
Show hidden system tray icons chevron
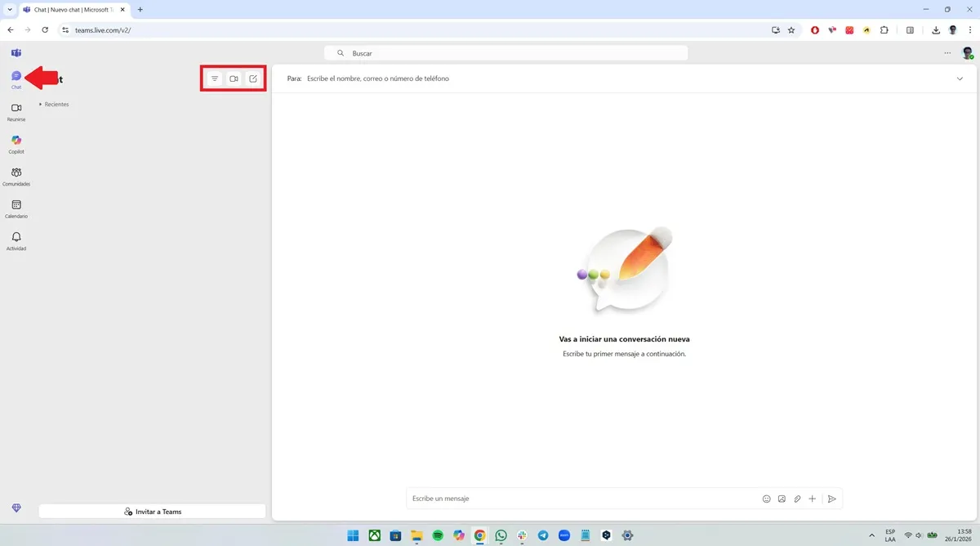click(x=871, y=535)
